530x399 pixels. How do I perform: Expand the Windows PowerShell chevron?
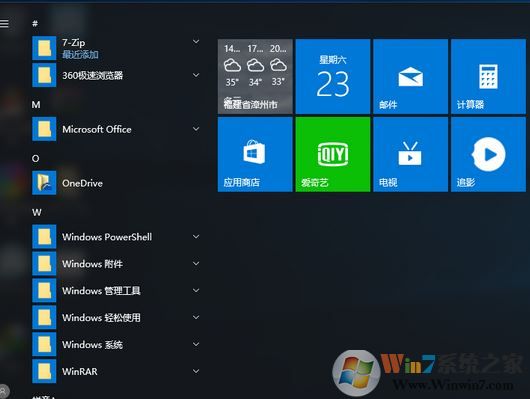pos(196,237)
